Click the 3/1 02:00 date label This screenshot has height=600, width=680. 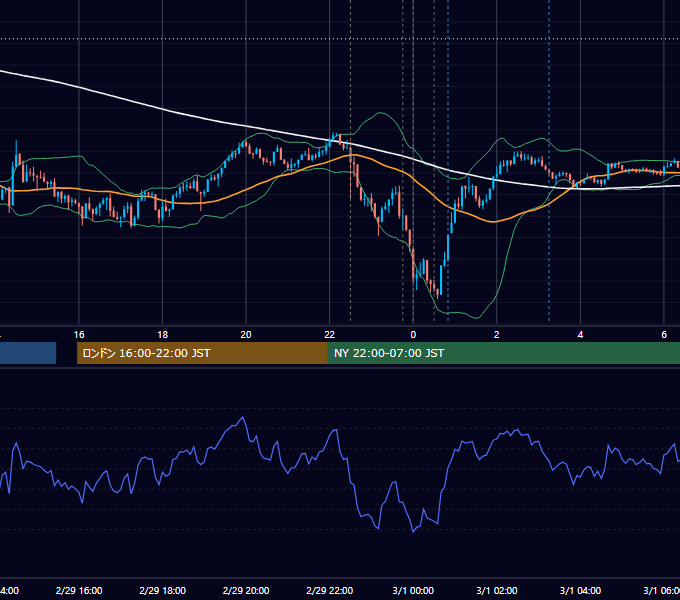[497, 590]
